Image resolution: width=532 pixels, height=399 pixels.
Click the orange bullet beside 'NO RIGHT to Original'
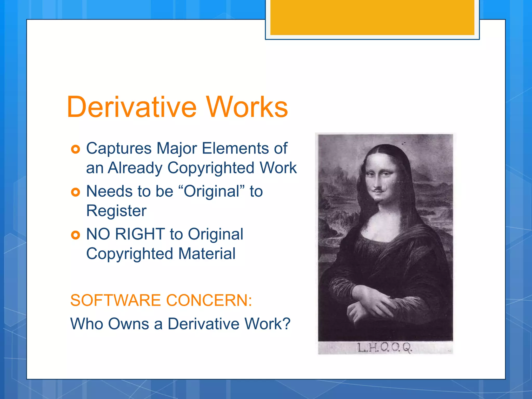click(75, 235)
